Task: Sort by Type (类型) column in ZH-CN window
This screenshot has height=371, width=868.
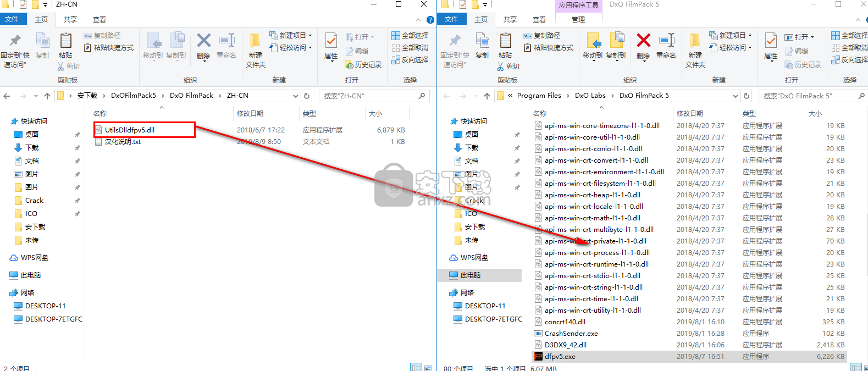Action: [x=309, y=113]
